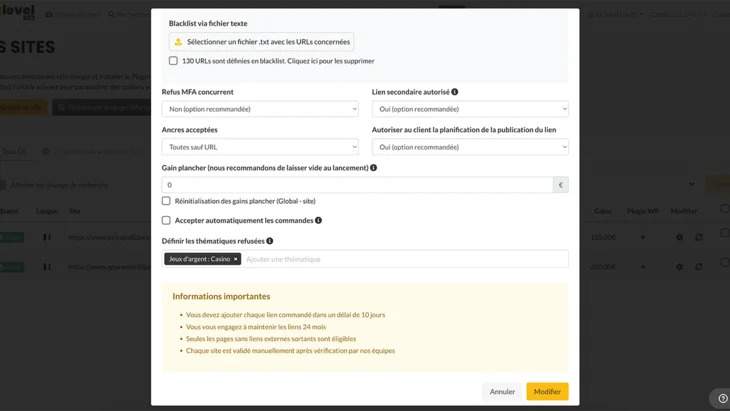Click the upload icon for the .txt blacklist
730x411 pixels.
click(178, 42)
